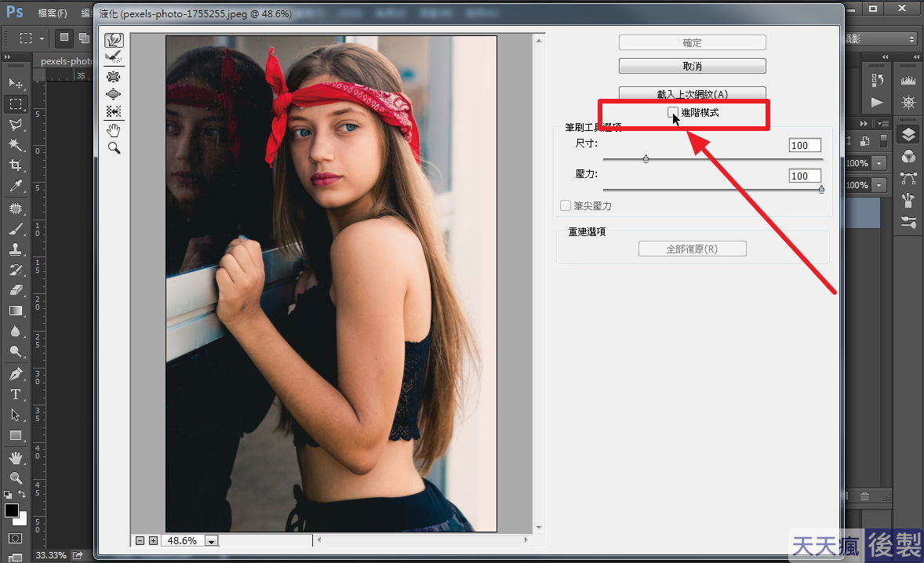Open the Channels panel icon

click(908, 156)
